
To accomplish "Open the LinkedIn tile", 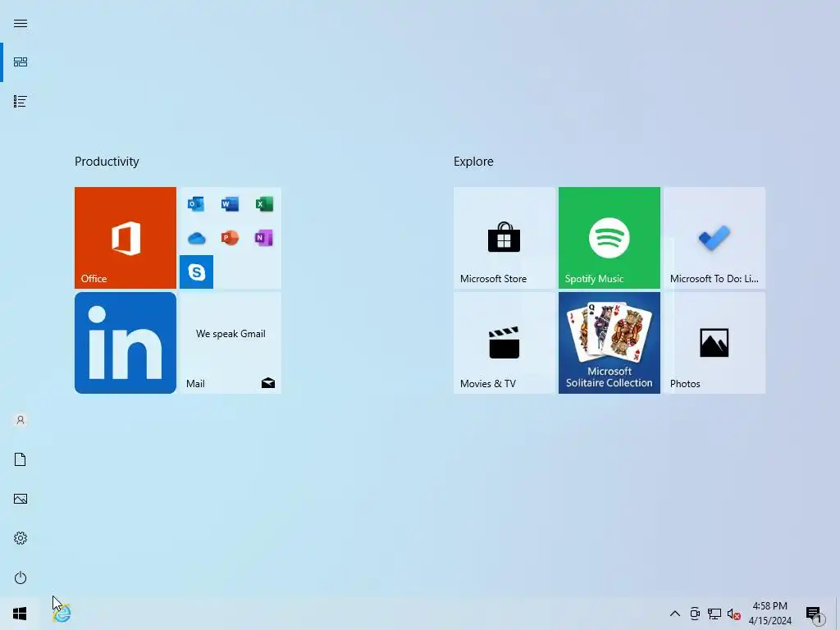I will [126, 343].
